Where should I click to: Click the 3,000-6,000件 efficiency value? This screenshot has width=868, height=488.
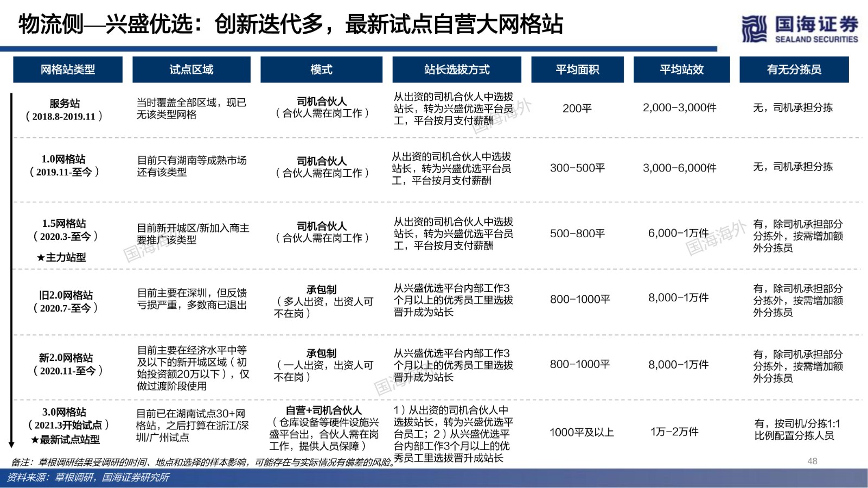(680, 168)
